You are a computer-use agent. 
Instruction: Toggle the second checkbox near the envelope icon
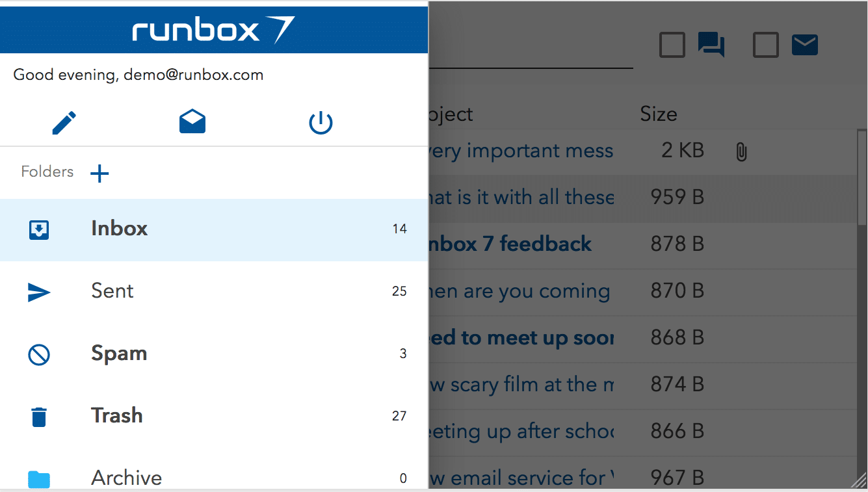coord(765,45)
